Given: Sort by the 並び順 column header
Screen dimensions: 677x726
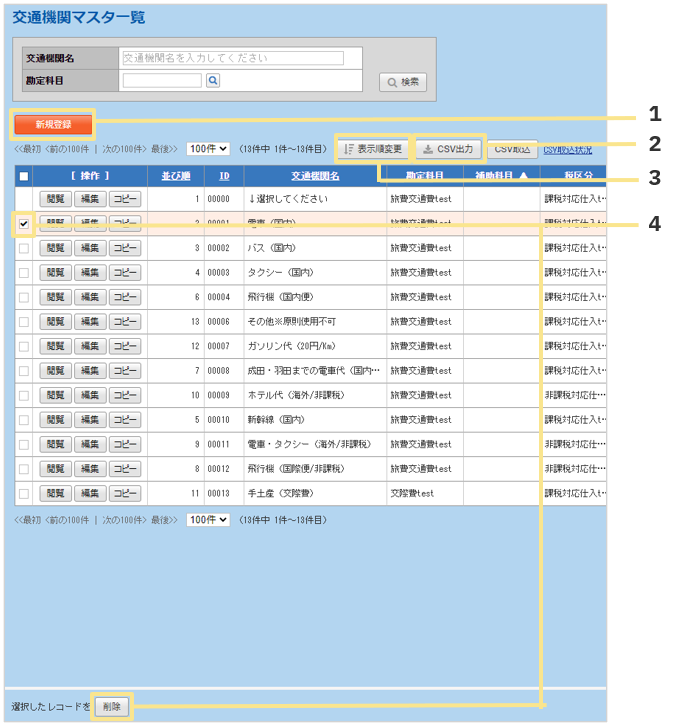Looking at the screenshot, I should (175, 176).
